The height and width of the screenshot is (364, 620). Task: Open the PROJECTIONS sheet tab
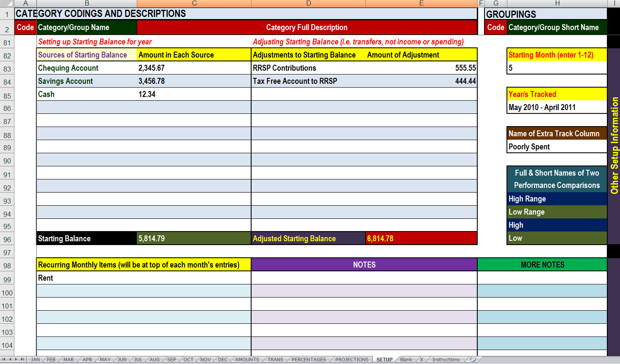point(352,360)
